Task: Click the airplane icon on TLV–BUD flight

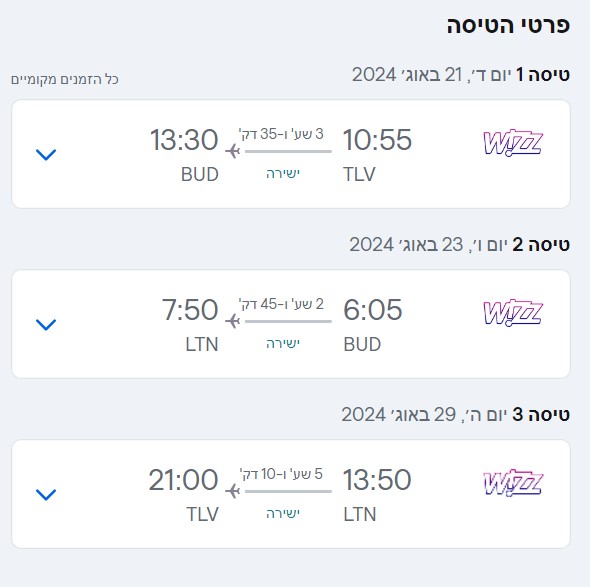Action: coord(233,151)
